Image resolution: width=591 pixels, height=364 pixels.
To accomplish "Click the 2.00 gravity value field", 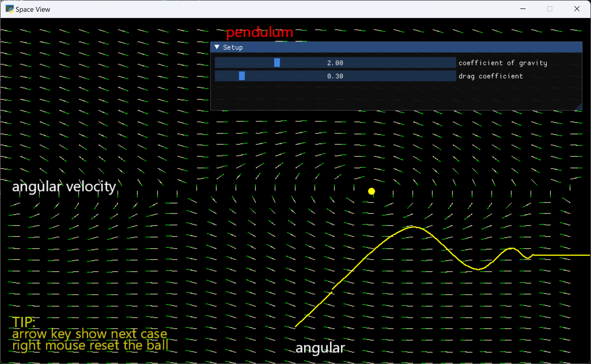I will click(x=335, y=63).
